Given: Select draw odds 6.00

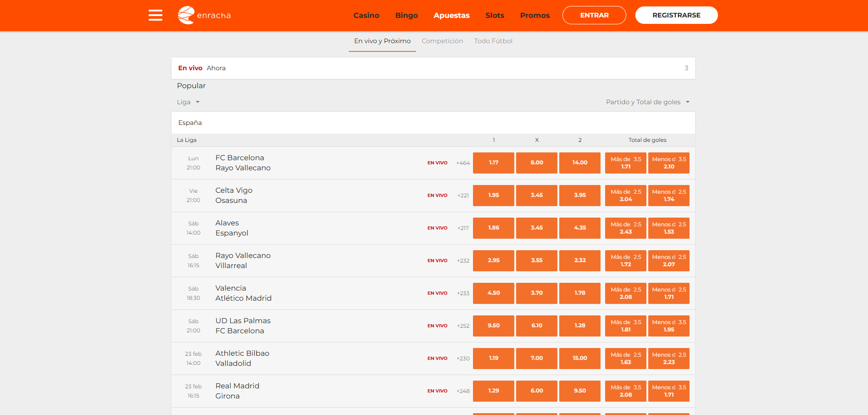Looking at the screenshot, I should pyautogui.click(x=537, y=391).
